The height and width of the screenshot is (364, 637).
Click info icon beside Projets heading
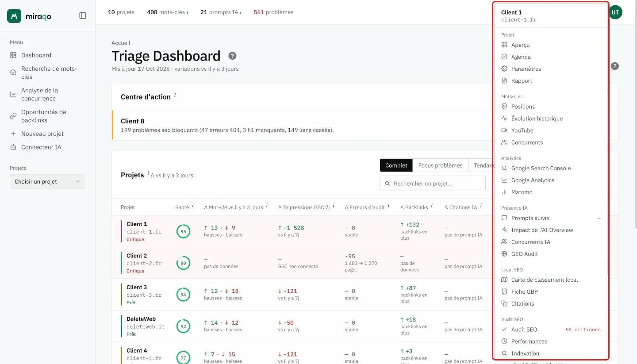point(148,173)
